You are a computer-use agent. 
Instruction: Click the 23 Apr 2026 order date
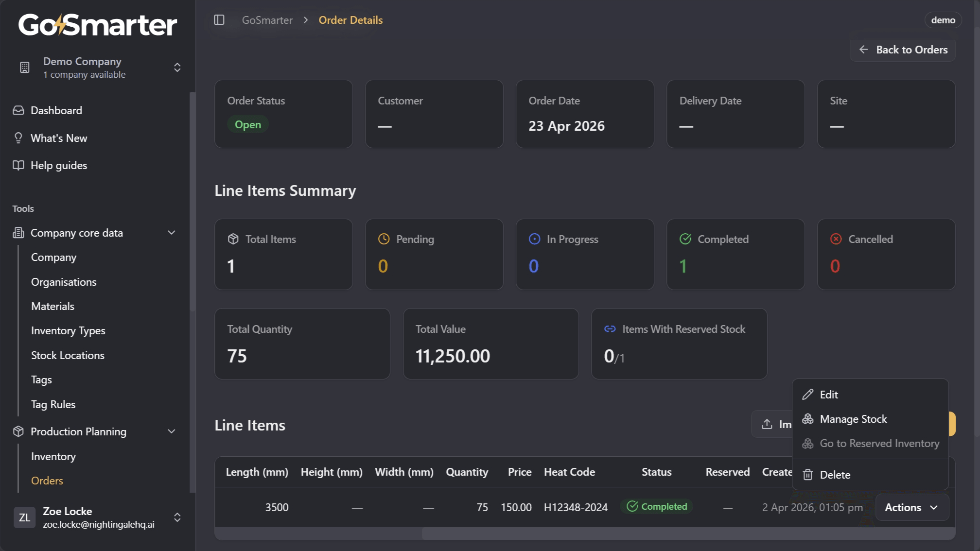point(566,126)
